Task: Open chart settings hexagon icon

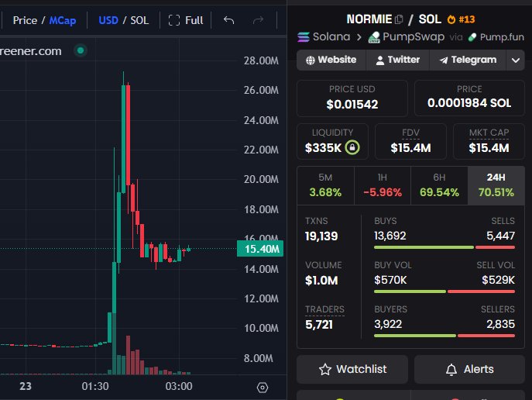Action: click(x=263, y=388)
